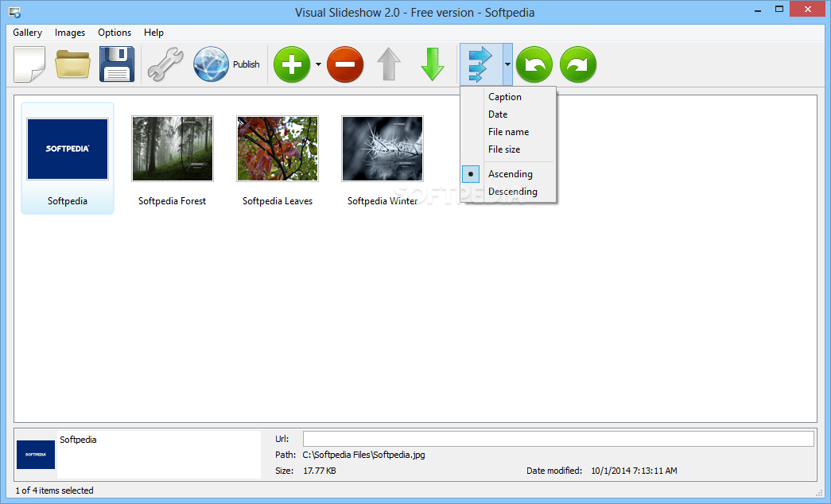Add images with the green plus button
Screen dimensions: 831x504
coord(292,64)
